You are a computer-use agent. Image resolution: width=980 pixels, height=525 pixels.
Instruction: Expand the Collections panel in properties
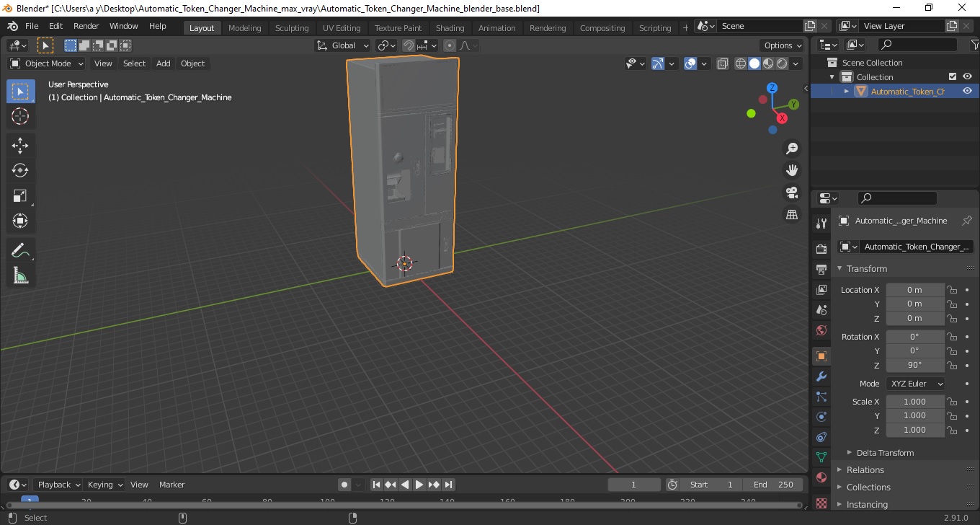[x=868, y=487]
